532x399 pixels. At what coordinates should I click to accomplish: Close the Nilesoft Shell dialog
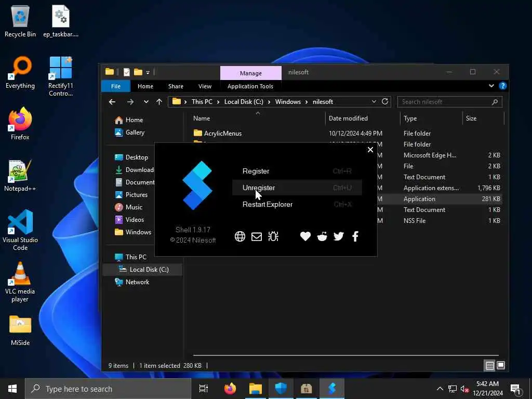coord(370,150)
